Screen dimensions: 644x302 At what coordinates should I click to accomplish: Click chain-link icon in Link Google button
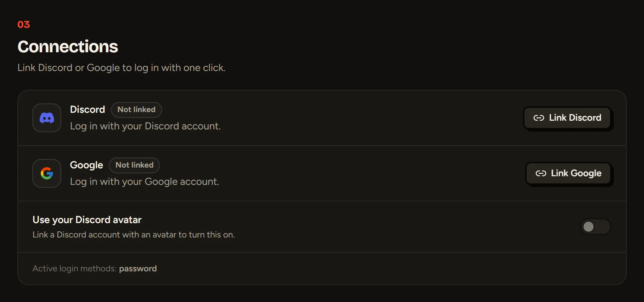click(x=541, y=173)
